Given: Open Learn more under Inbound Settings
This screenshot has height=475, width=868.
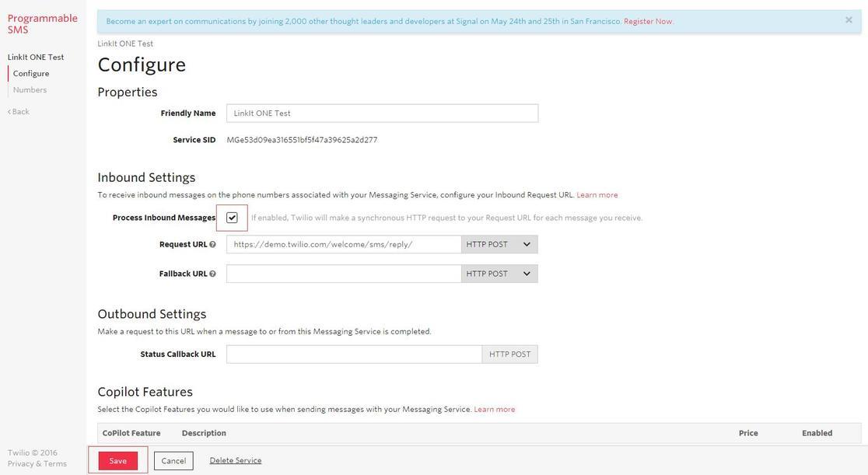Looking at the screenshot, I should [x=597, y=195].
